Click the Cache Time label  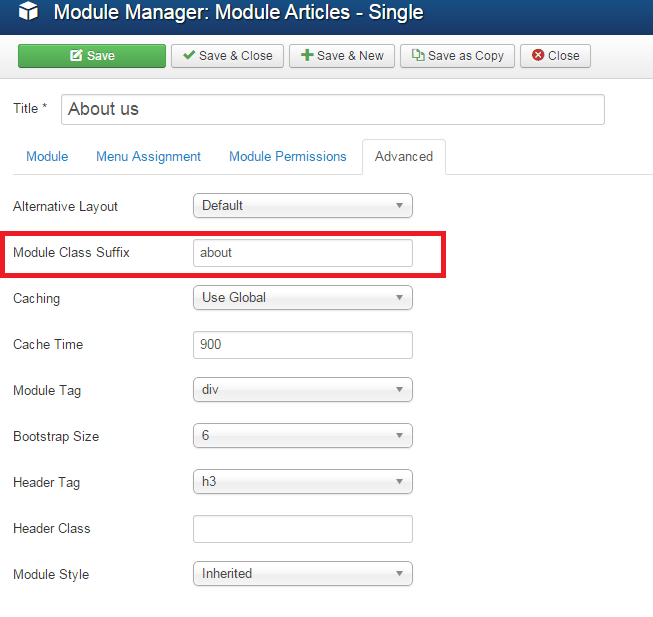[48, 344]
